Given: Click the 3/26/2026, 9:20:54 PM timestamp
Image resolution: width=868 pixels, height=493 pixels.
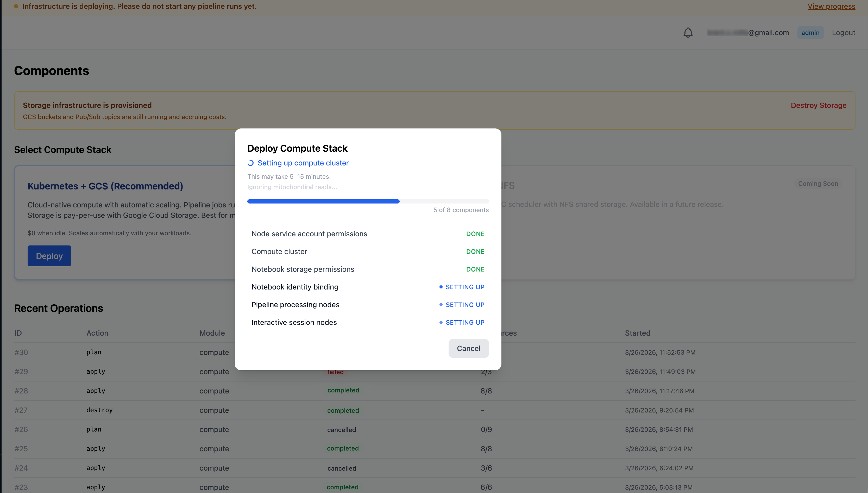Looking at the screenshot, I should (659, 410).
